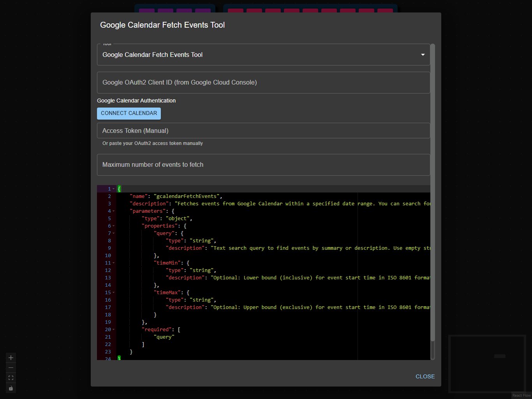Click line number 19 in the gutter
The width and height of the screenshot is (532, 399).
[108, 322]
